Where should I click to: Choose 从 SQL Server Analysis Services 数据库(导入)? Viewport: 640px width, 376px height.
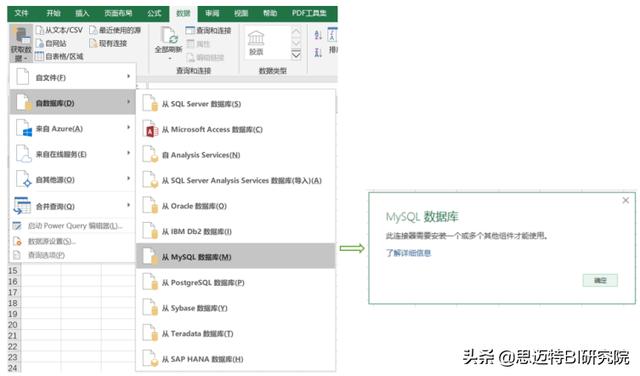[236, 180]
